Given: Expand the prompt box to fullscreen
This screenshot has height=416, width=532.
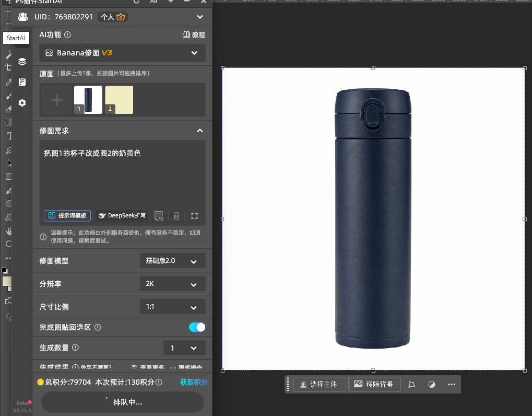Looking at the screenshot, I should [x=194, y=216].
